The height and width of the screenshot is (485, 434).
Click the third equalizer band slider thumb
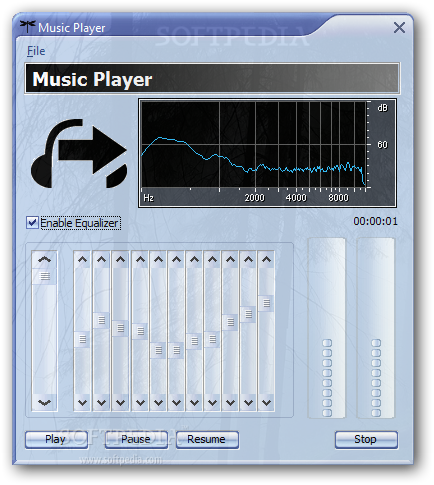click(120, 328)
